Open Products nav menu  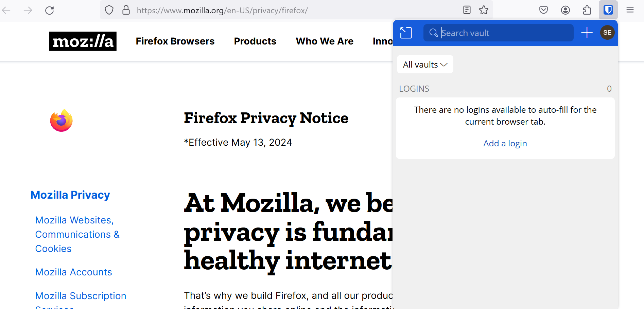255,41
